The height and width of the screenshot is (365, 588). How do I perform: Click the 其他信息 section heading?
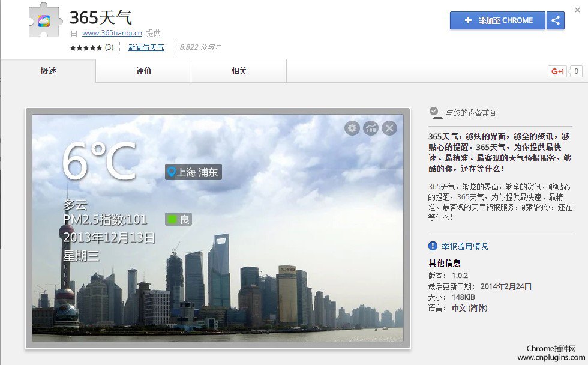[445, 263]
